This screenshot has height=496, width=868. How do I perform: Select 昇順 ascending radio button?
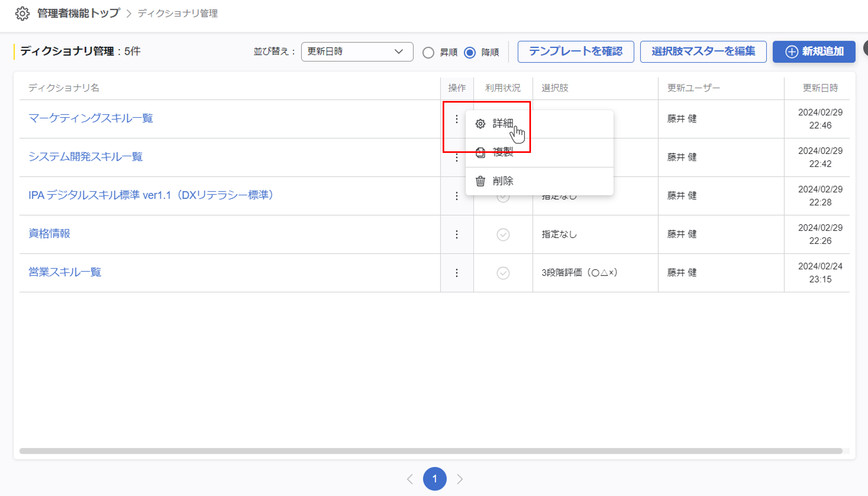pyautogui.click(x=428, y=53)
